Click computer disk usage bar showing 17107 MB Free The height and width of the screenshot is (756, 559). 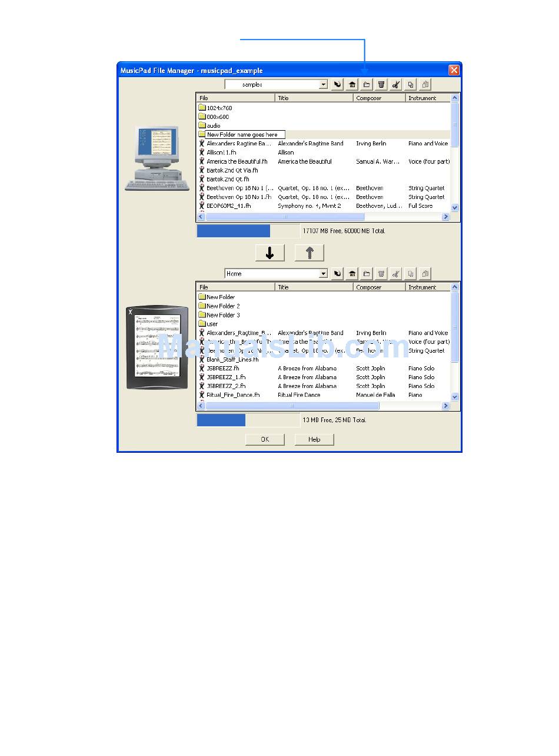pyautogui.click(x=248, y=231)
